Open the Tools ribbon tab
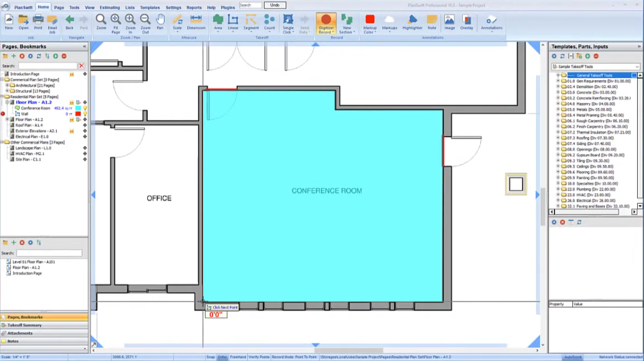Viewport: 644px width, 361px height. 74,7
